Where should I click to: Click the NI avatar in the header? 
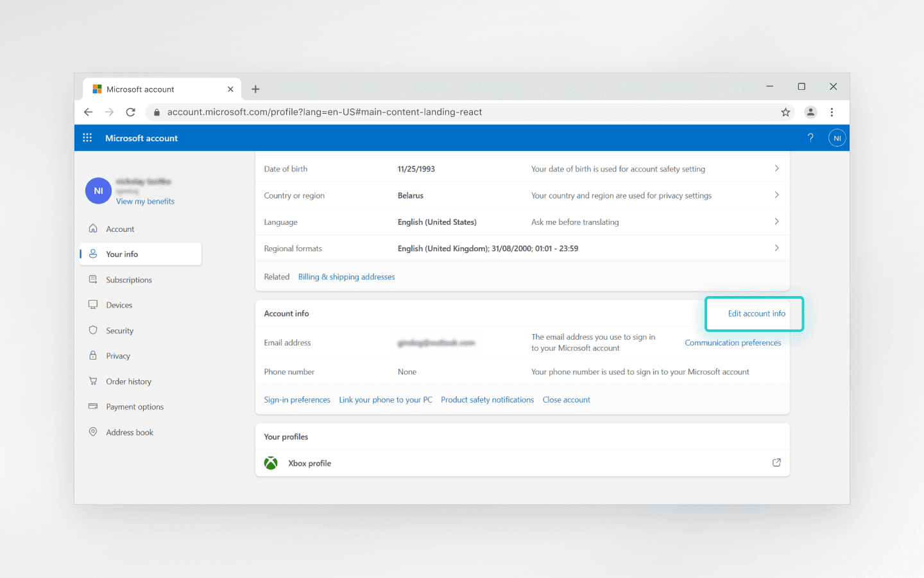837,137
